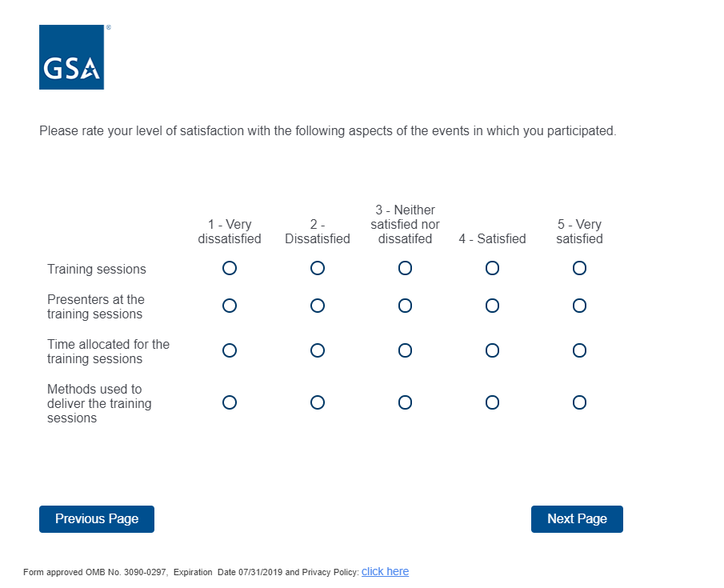The width and height of the screenshot is (724, 588).
Task: Choose neutral rating for Methods used
Action: click(405, 402)
